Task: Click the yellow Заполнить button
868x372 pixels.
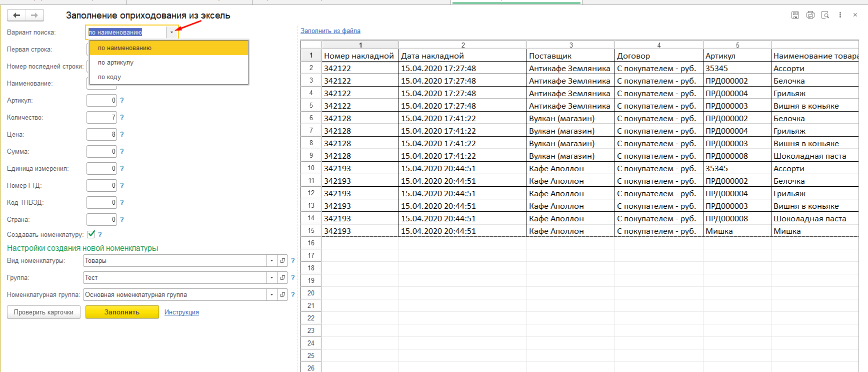Action: point(122,312)
